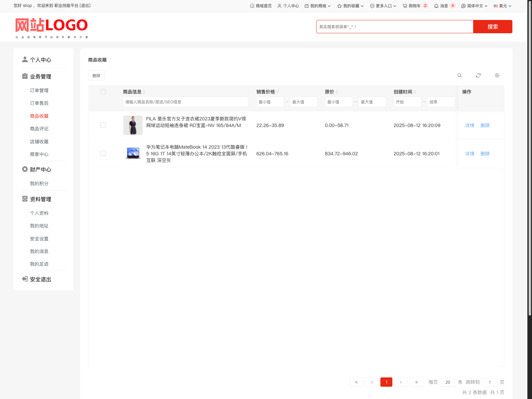Screen dimensions: 532x399
Task: Go to last page double-arrow icon
Action: [x=416, y=382]
